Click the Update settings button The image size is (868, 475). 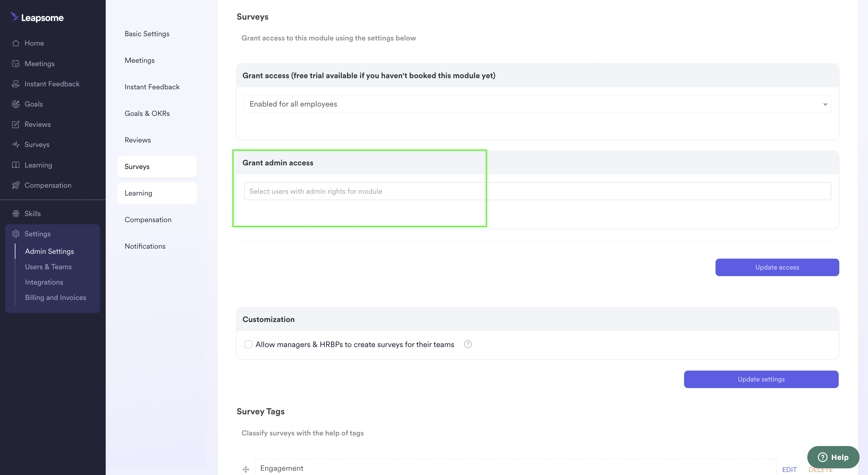[761, 379]
